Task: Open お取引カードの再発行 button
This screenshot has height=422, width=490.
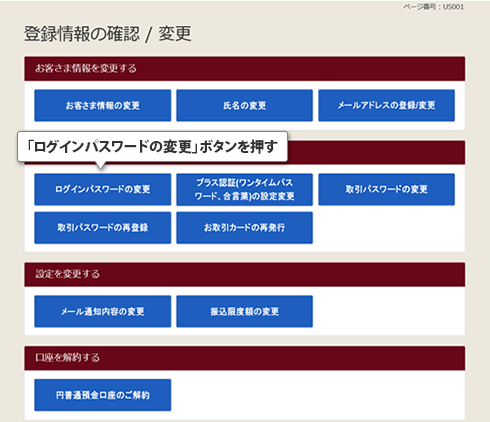Action: pyautogui.click(x=244, y=228)
